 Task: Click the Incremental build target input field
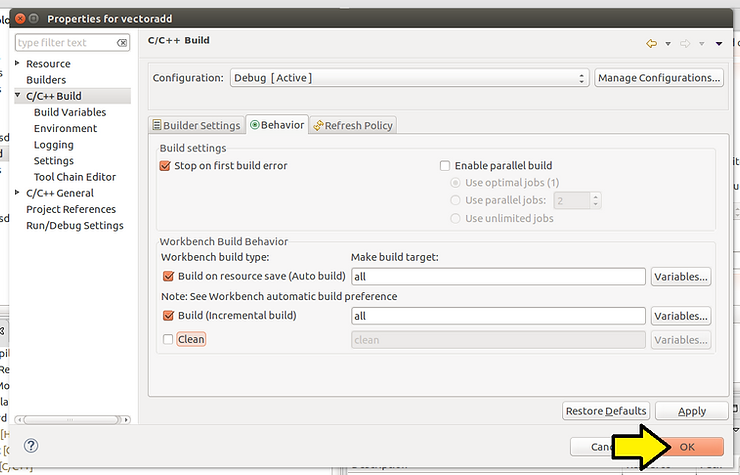coord(497,316)
